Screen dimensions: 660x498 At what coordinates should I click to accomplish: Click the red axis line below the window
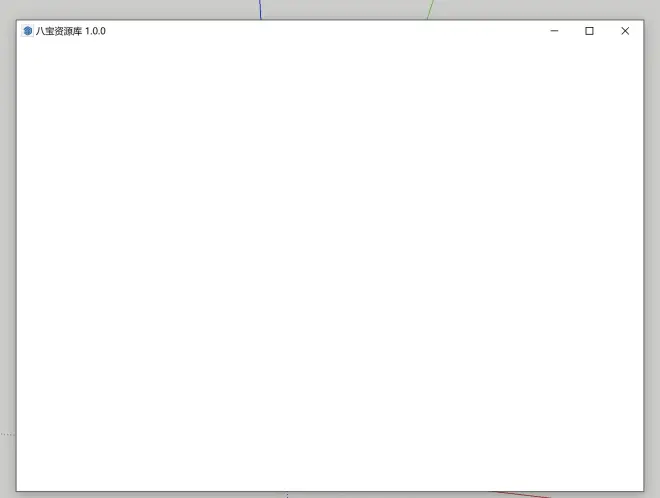pos(525,494)
